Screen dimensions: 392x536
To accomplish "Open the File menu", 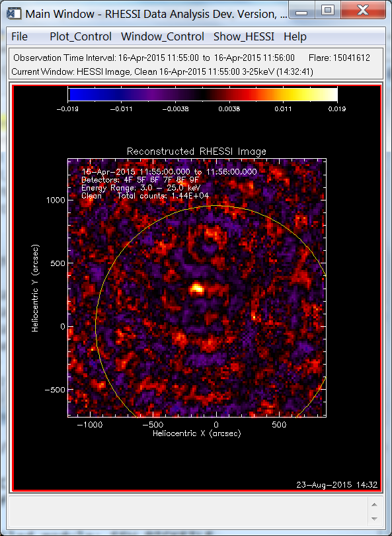I will click(19, 36).
